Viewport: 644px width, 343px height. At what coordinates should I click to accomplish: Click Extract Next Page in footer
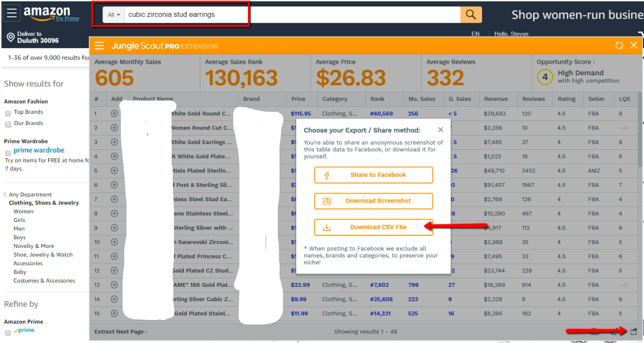click(x=121, y=331)
